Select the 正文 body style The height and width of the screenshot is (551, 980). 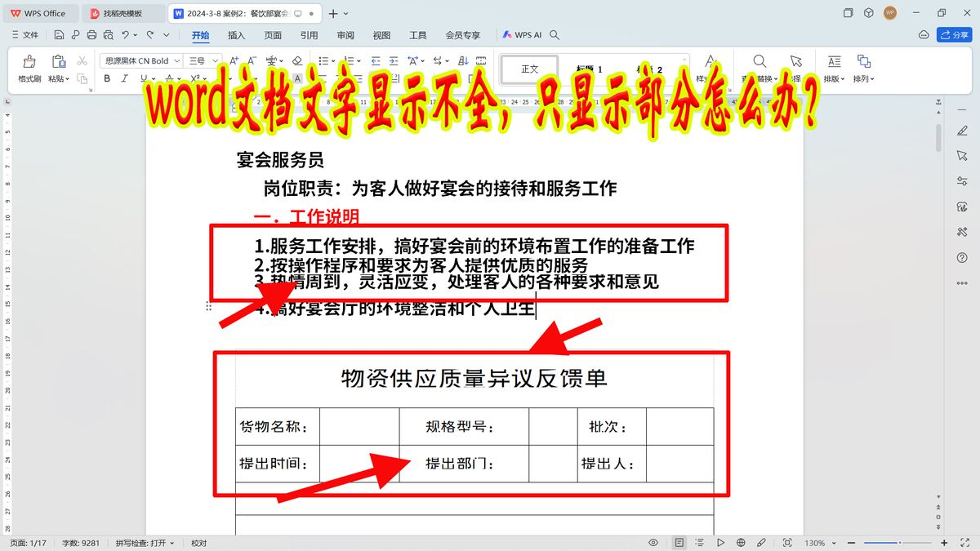click(529, 69)
